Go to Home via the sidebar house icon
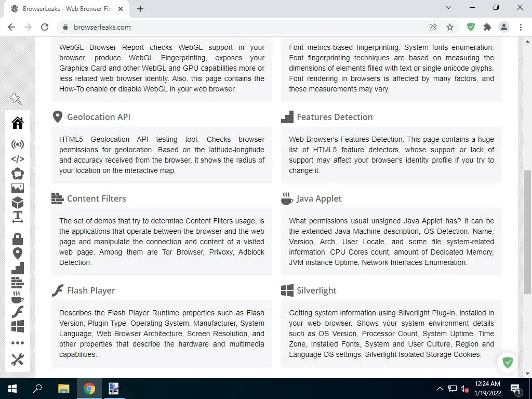532x399 pixels. coord(18,123)
